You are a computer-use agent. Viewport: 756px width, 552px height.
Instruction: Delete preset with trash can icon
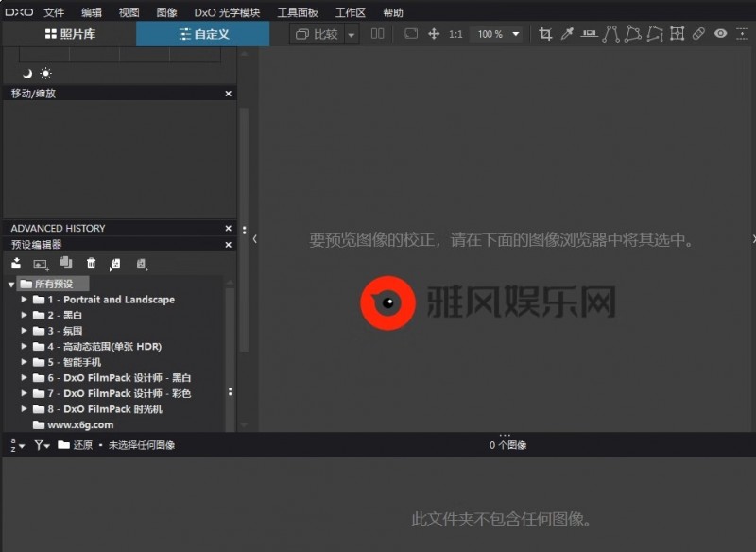[x=92, y=264]
